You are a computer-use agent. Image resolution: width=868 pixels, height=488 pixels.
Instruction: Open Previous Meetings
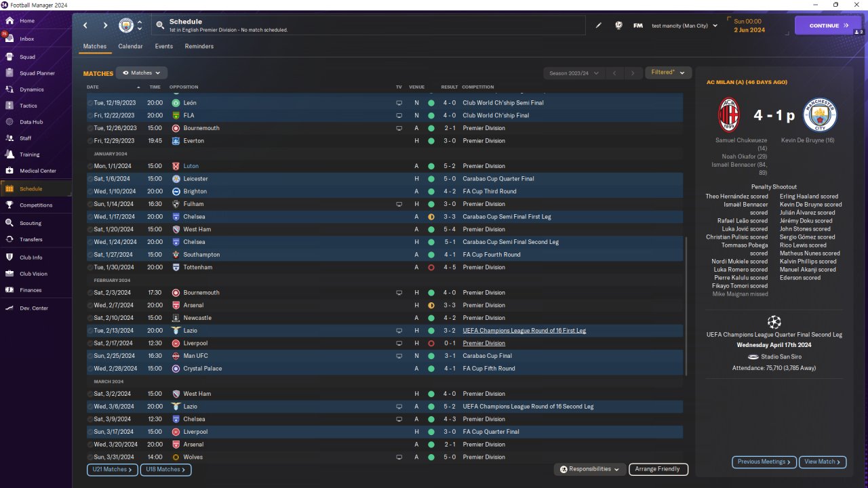pyautogui.click(x=764, y=462)
